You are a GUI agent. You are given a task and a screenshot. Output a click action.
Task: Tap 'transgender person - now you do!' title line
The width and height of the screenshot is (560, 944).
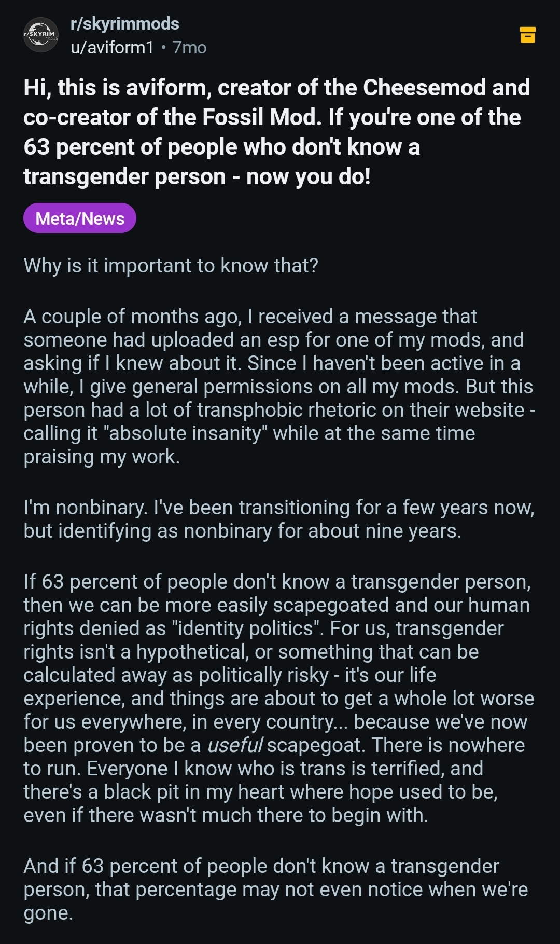197,176
